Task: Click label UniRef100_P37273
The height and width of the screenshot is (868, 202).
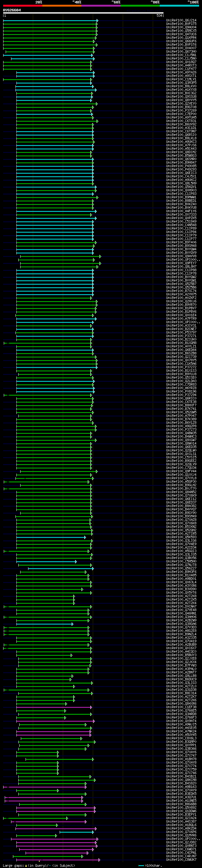Action: [181, 430]
